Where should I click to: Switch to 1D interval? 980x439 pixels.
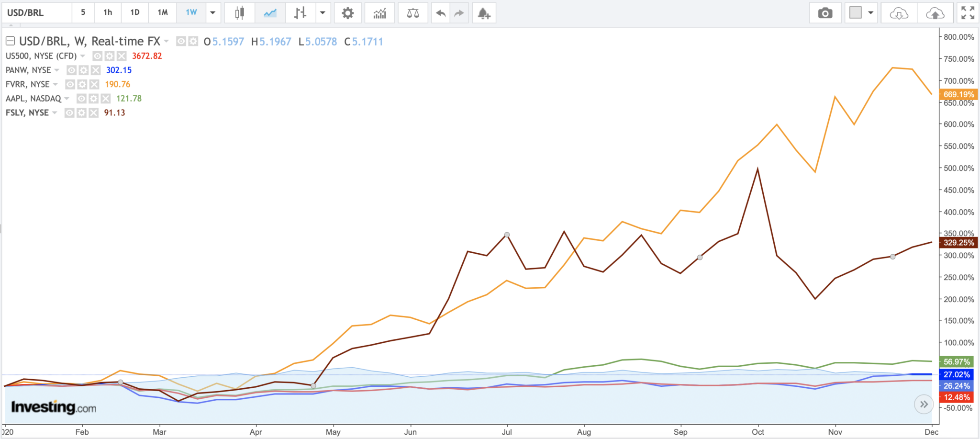pyautogui.click(x=135, y=13)
